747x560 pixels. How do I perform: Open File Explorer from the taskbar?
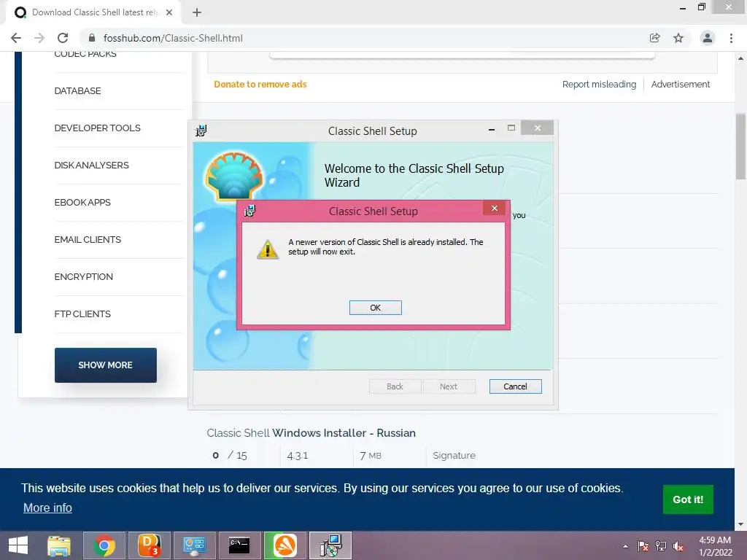point(59,545)
